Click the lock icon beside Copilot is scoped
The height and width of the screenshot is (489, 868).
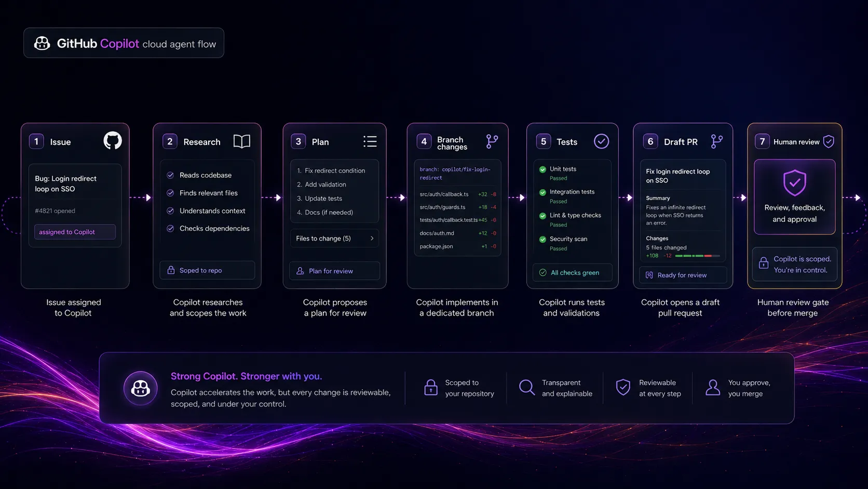(x=764, y=263)
